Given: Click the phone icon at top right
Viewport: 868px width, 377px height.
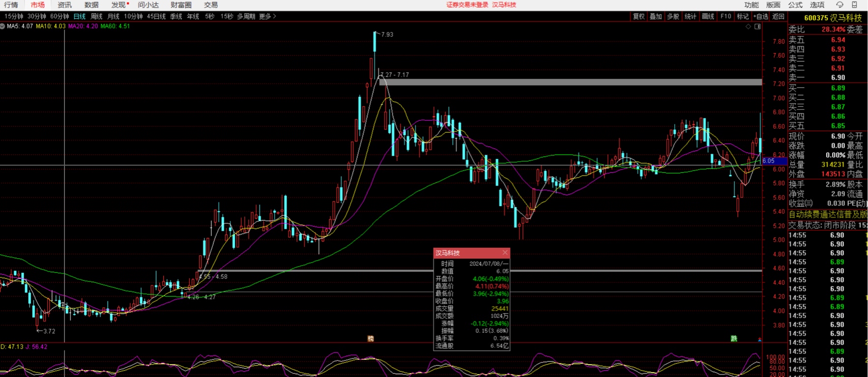Looking at the screenshot, I should 854,5.
